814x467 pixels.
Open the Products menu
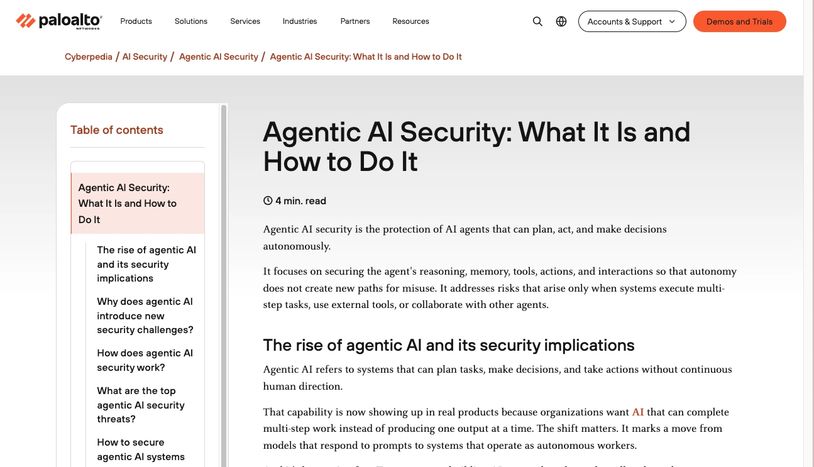click(136, 21)
